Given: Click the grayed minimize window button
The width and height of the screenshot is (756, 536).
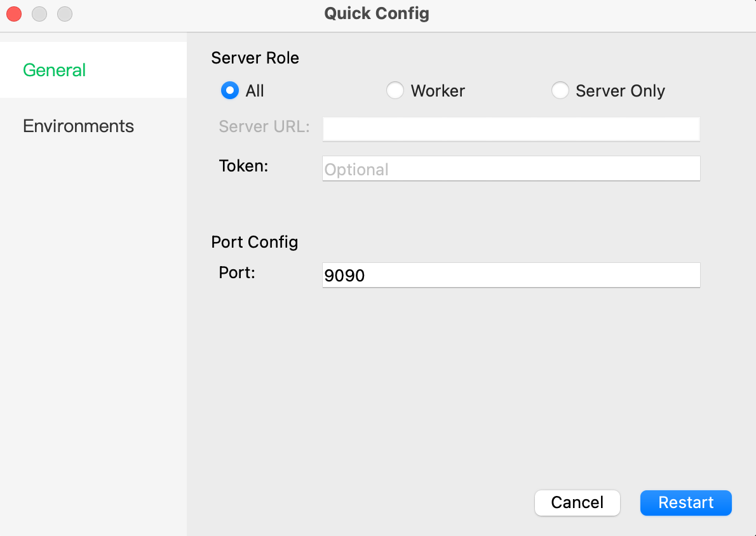Looking at the screenshot, I should (x=39, y=14).
